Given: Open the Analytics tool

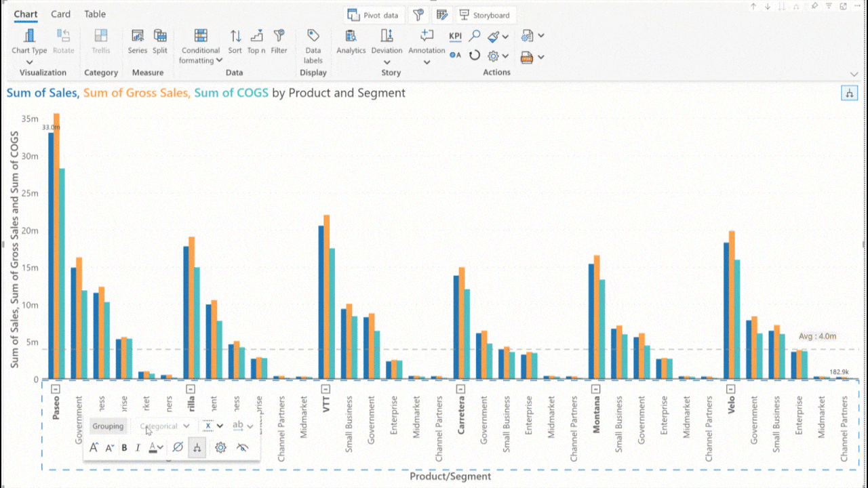Looking at the screenshot, I should 351,36.
